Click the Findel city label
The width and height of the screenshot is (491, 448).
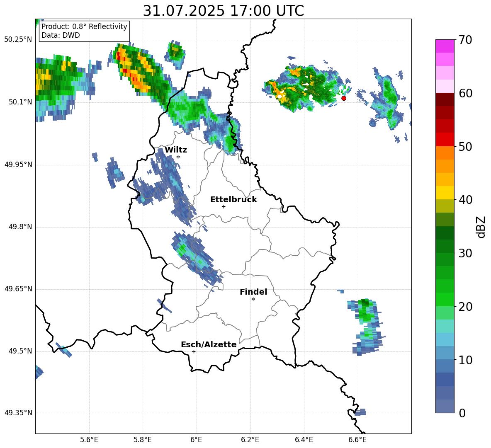coord(253,292)
